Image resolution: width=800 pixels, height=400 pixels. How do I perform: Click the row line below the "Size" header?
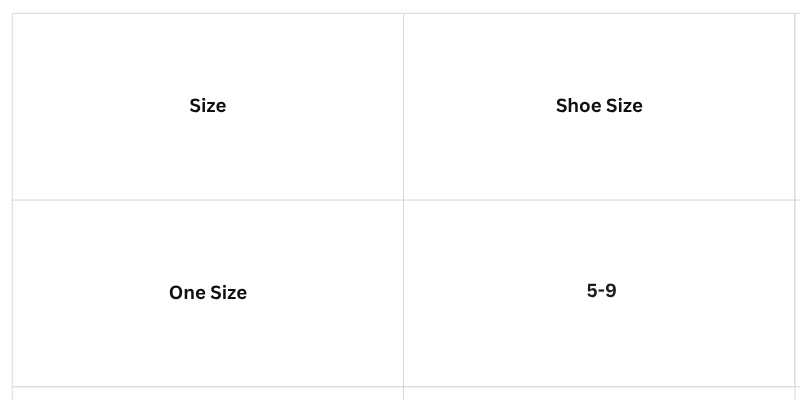[208, 200]
